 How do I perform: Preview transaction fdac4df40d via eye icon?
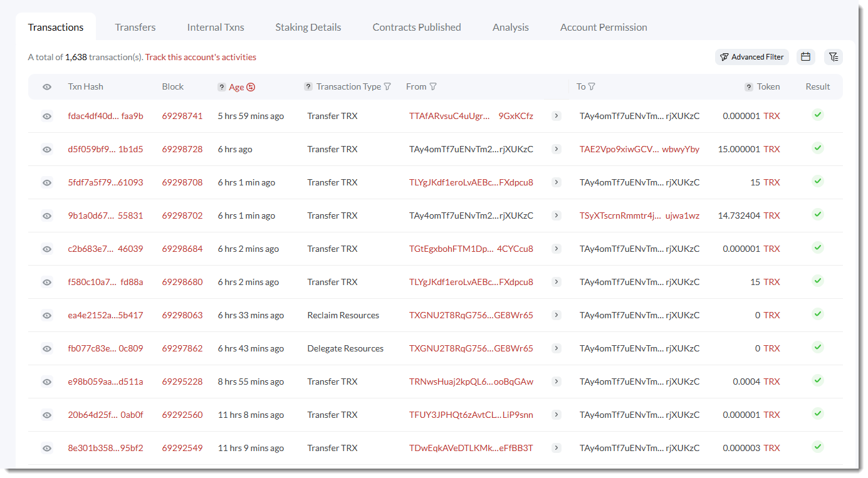pos(47,117)
